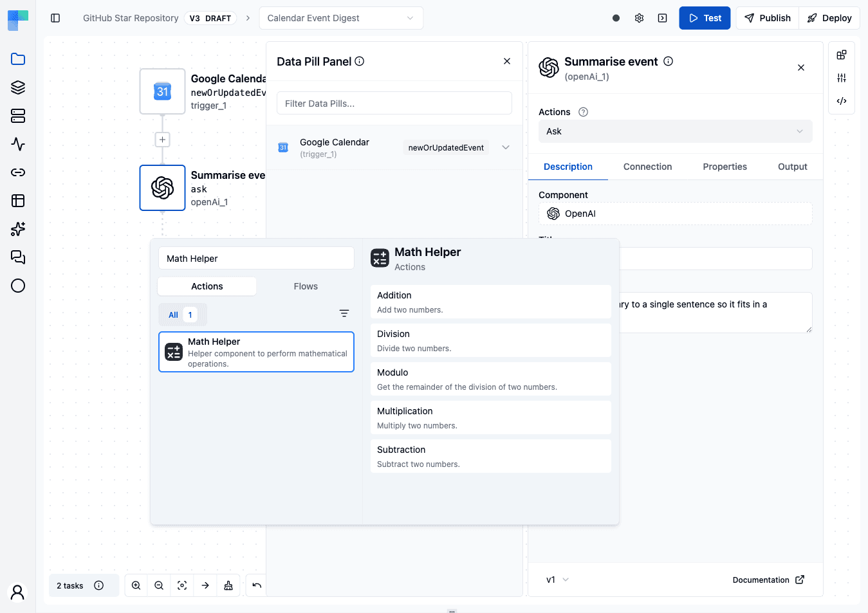
Task: Select the Google Calendar trigger node
Action: pos(163,91)
